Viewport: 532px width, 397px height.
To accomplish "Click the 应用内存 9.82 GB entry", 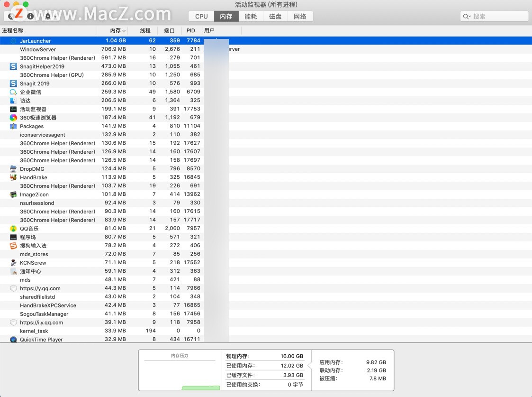I will (x=352, y=362).
